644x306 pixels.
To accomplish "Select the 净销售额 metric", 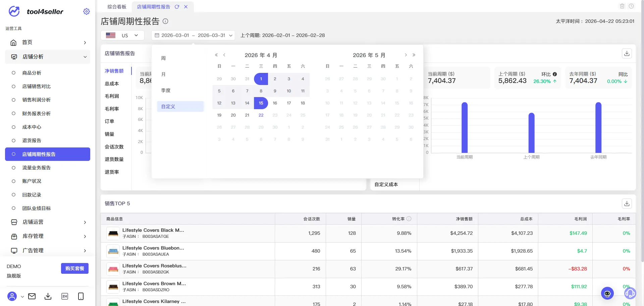I will click(x=114, y=71).
